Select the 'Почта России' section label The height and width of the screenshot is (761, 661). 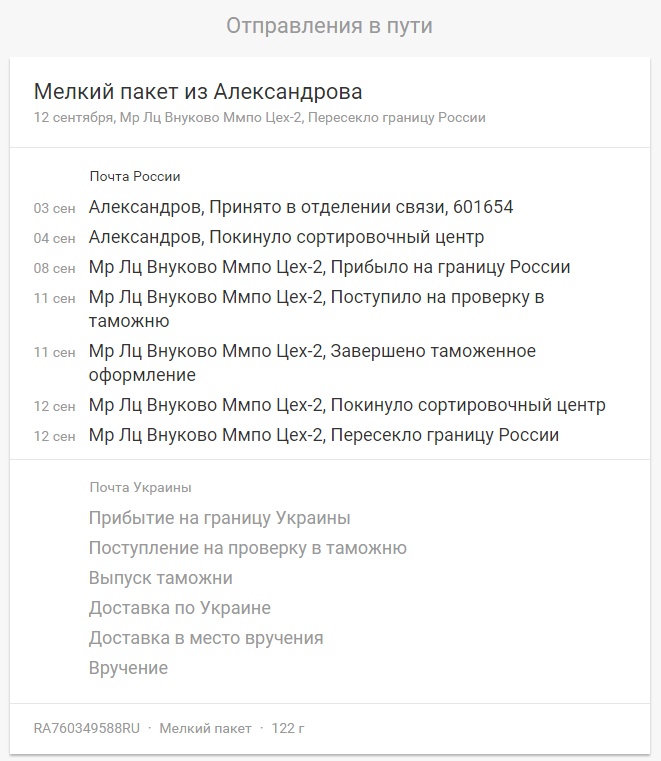pyautogui.click(x=135, y=176)
